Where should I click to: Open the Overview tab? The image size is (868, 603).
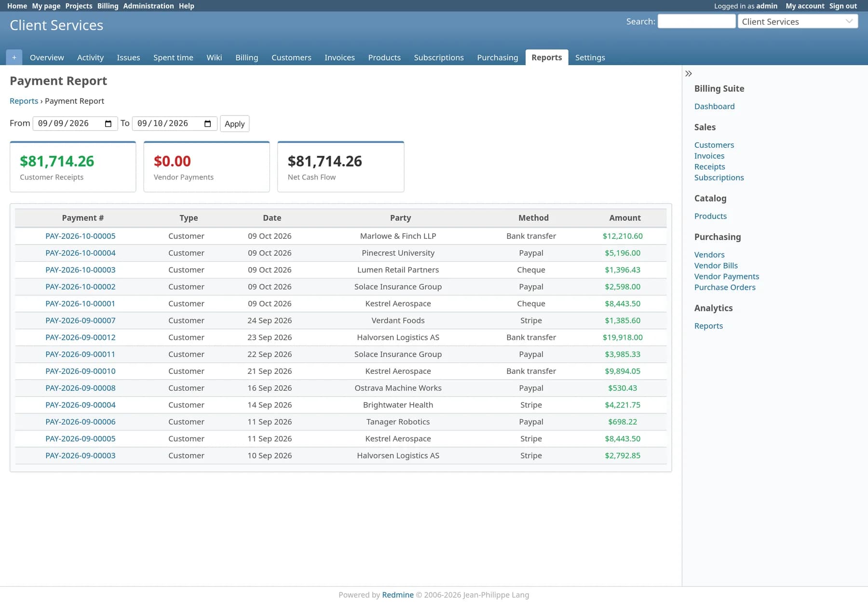(47, 57)
